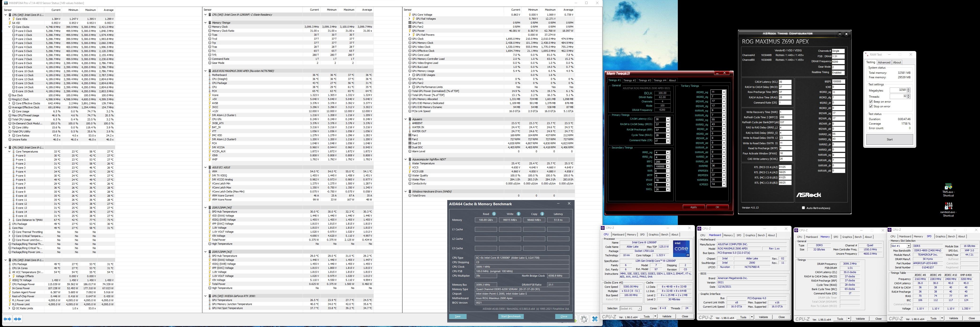Click the clock icon beside Bus Clock
Screen dimensions: 980x327
(x=10, y=95)
